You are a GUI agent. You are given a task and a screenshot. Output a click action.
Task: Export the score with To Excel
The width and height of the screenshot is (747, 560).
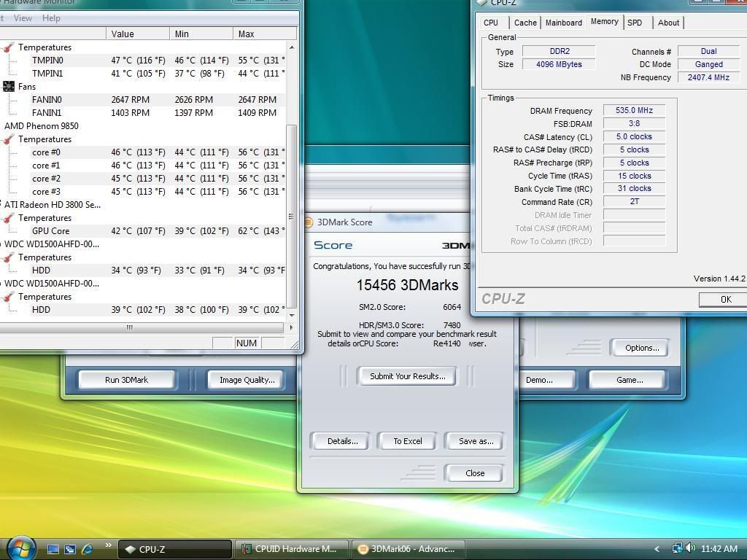(407, 441)
